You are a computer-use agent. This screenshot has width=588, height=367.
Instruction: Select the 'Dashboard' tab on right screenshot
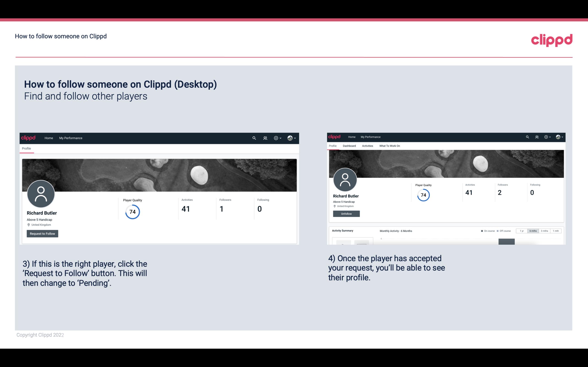click(x=349, y=145)
